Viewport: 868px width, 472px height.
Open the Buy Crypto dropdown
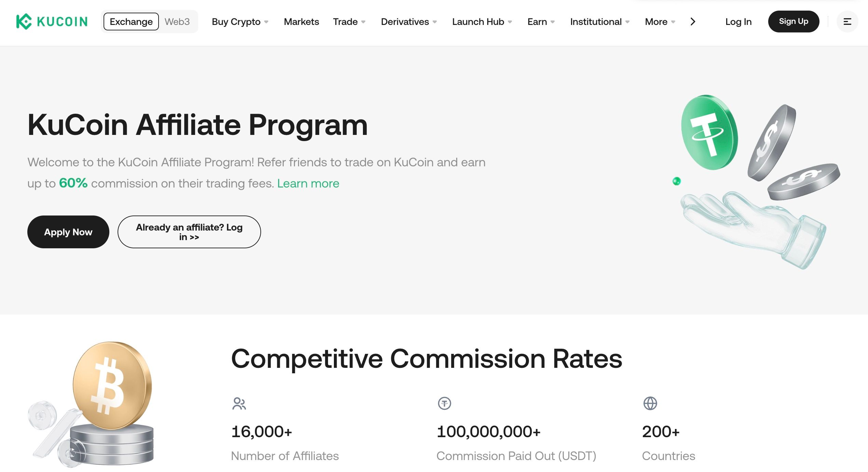(236, 22)
